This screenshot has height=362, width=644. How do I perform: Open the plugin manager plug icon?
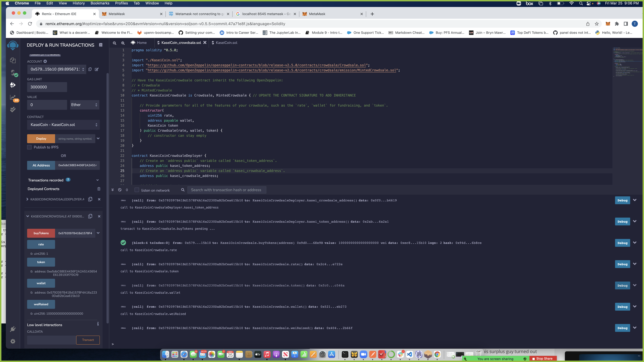pyautogui.click(x=13, y=329)
